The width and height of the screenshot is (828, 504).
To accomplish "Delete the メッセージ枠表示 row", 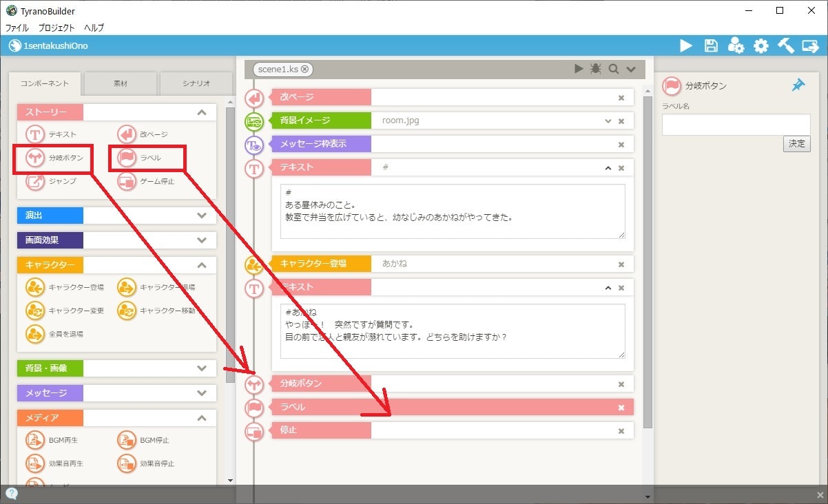I will pyautogui.click(x=621, y=145).
